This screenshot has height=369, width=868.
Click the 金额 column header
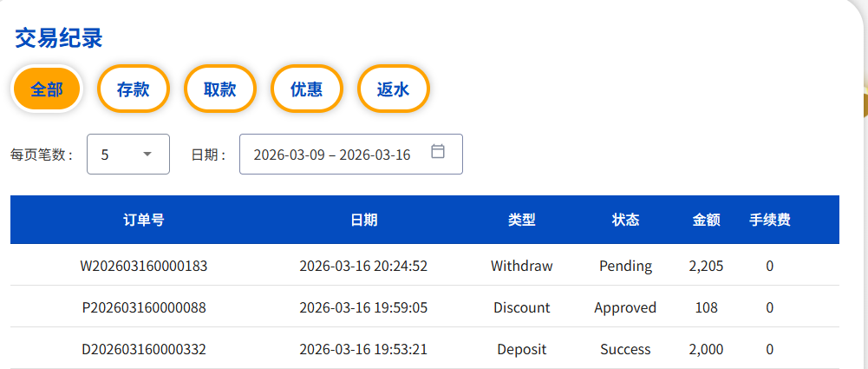click(x=707, y=220)
